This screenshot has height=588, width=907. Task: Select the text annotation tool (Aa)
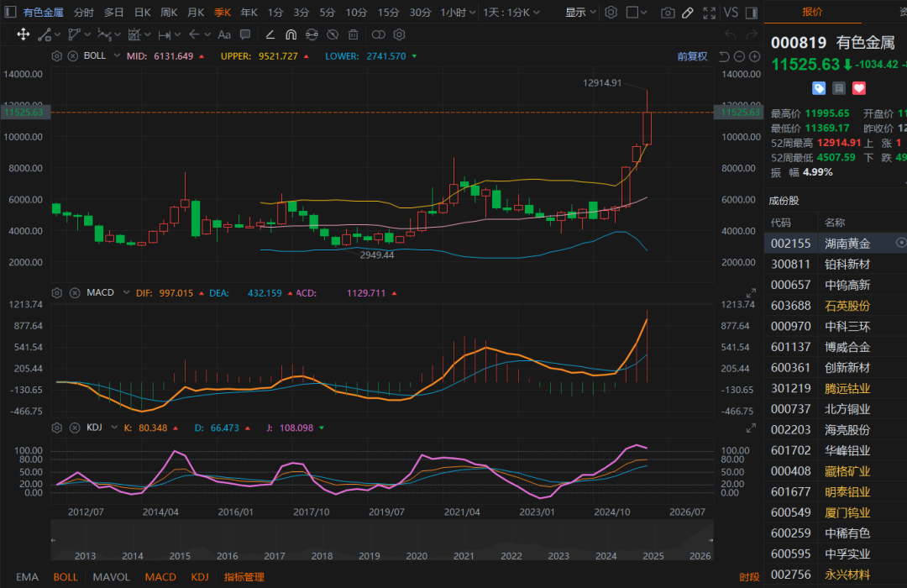pyautogui.click(x=223, y=34)
